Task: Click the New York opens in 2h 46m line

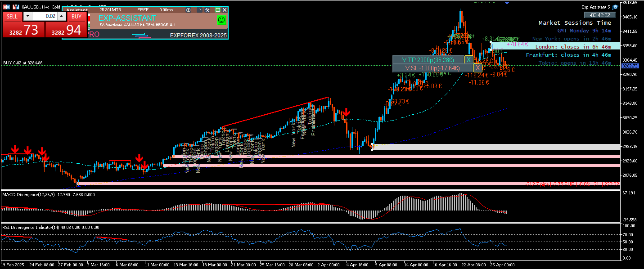Action: pyautogui.click(x=572, y=39)
